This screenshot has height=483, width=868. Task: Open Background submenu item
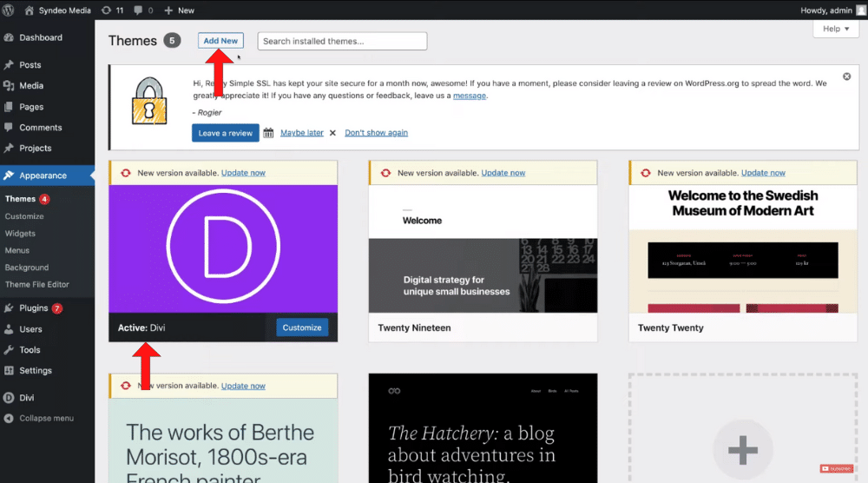(x=27, y=268)
